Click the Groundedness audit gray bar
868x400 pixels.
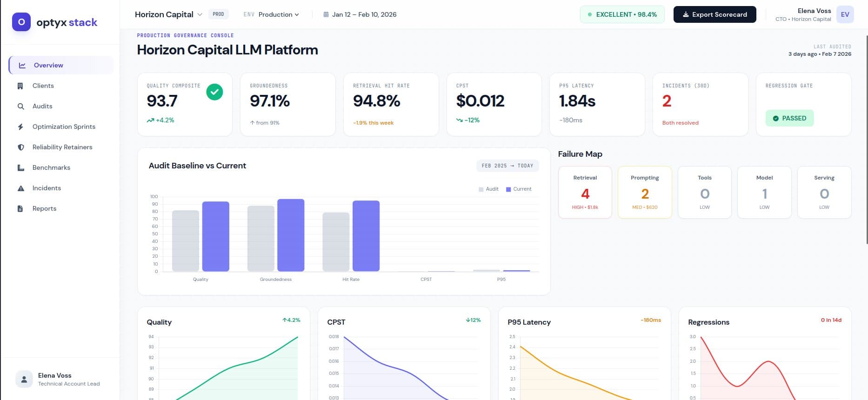click(x=261, y=239)
